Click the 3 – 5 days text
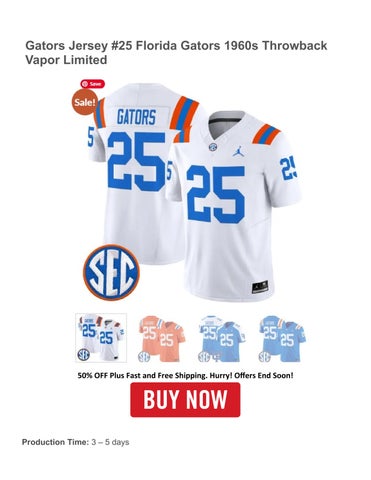Screen dimensions: 371x480 tap(110, 442)
